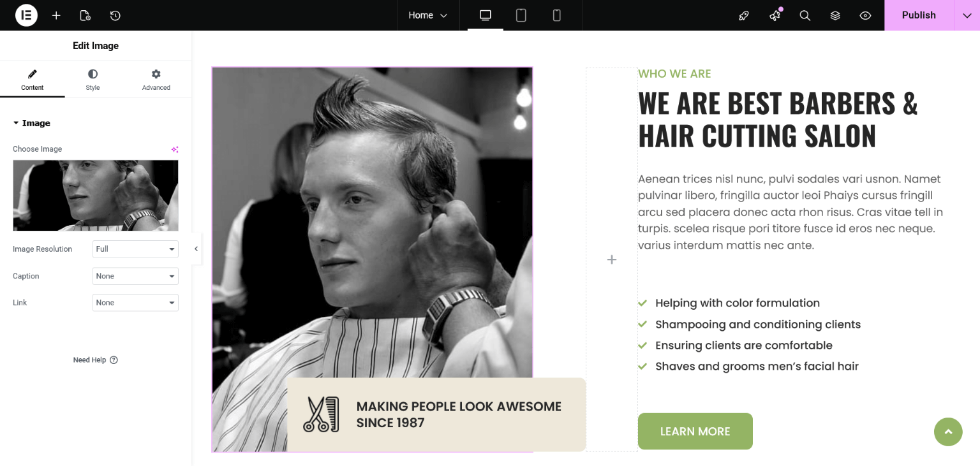Screen dimensions: 980x466
Task: Open the finder search icon
Action: pyautogui.click(x=805, y=15)
